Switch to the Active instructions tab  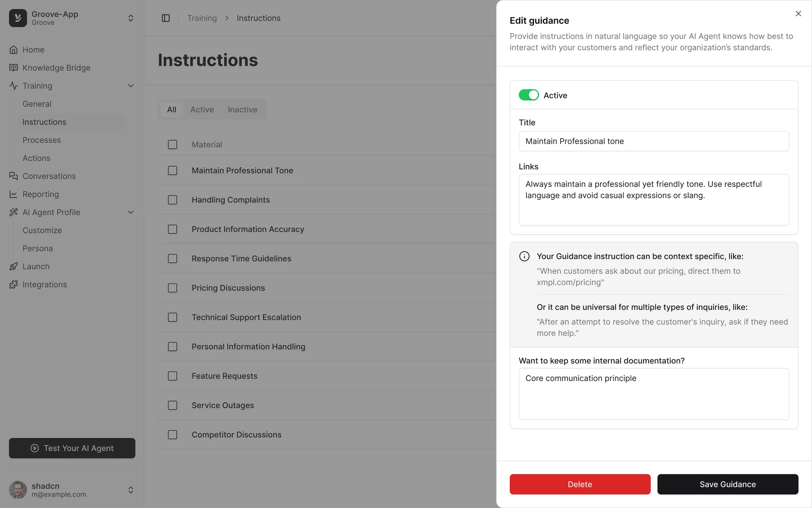(x=202, y=110)
